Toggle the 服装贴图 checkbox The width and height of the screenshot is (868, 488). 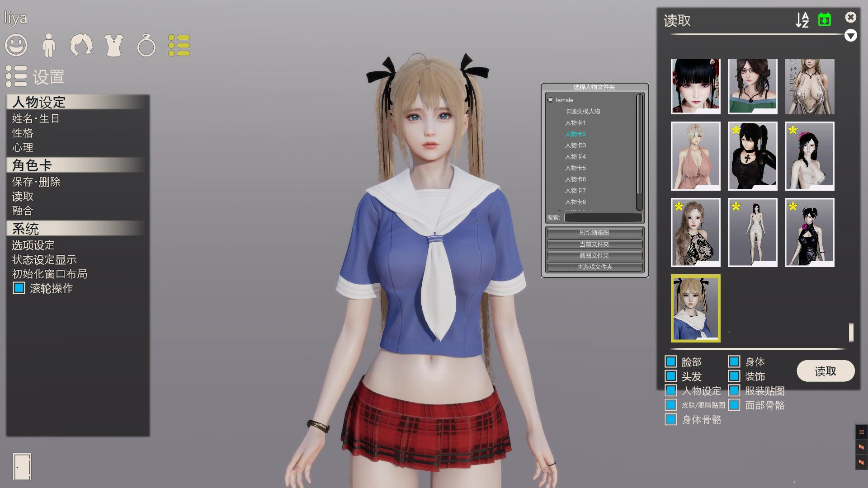(x=734, y=391)
